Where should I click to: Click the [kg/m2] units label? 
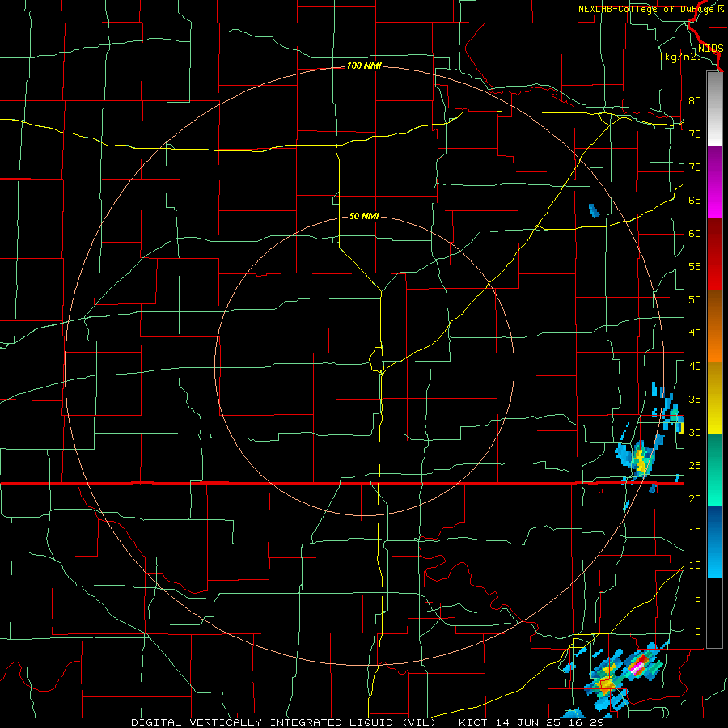click(x=680, y=57)
